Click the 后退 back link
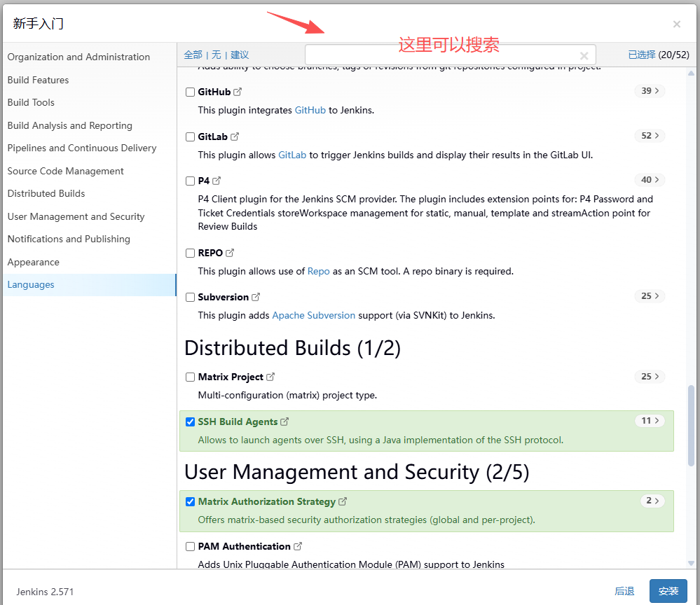Viewport: 700px width, 605px height. [624, 591]
